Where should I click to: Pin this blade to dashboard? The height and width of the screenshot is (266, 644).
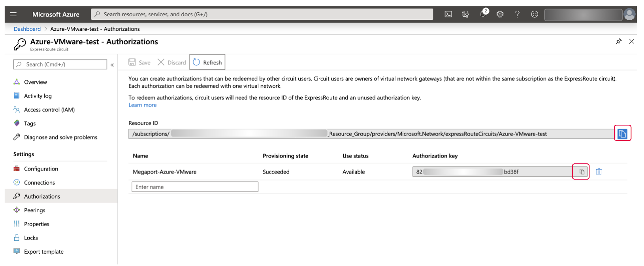pos(618,41)
